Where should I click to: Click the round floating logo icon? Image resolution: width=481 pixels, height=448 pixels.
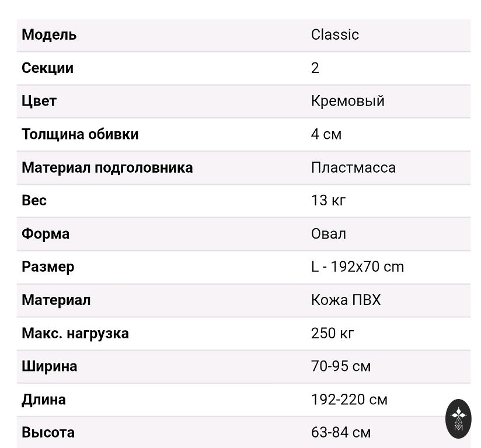(458, 418)
